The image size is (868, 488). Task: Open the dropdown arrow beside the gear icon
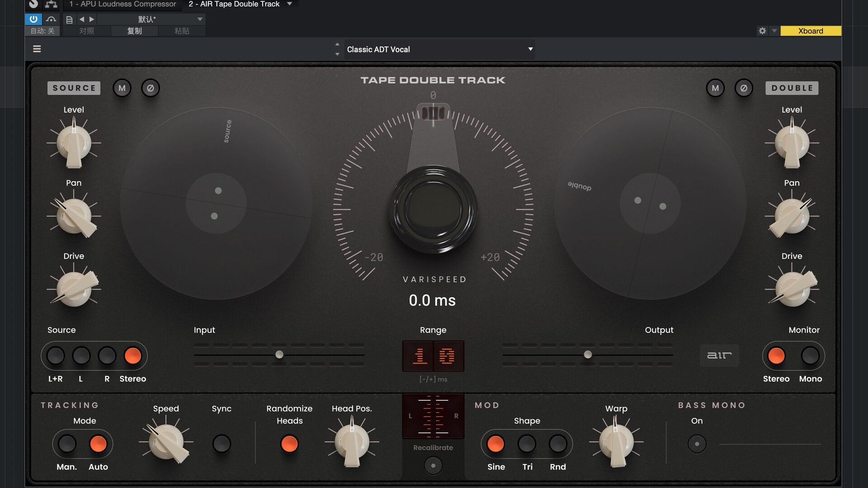pyautogui.click(x=774, y=31)
